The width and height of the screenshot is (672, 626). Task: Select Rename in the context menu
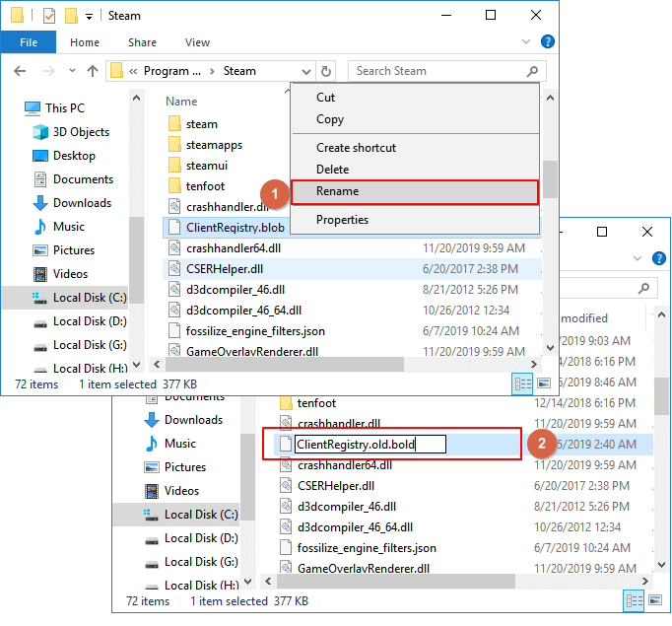coord(337,191)
